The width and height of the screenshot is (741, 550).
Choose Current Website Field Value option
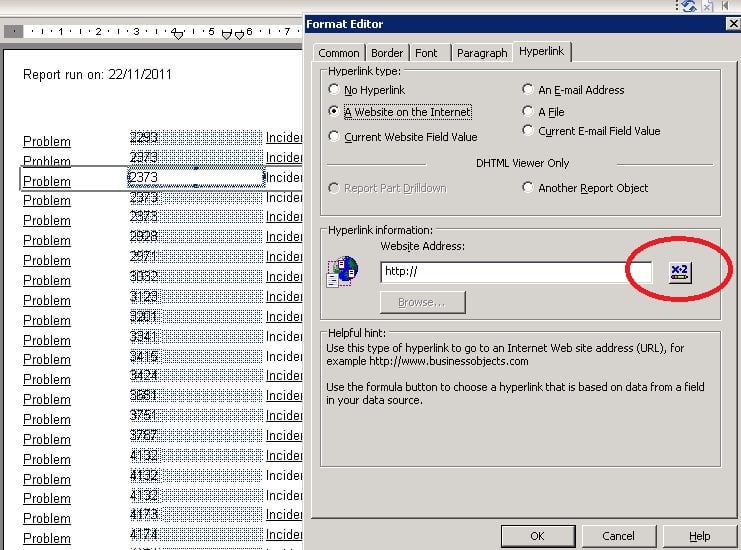pos(335,137)
